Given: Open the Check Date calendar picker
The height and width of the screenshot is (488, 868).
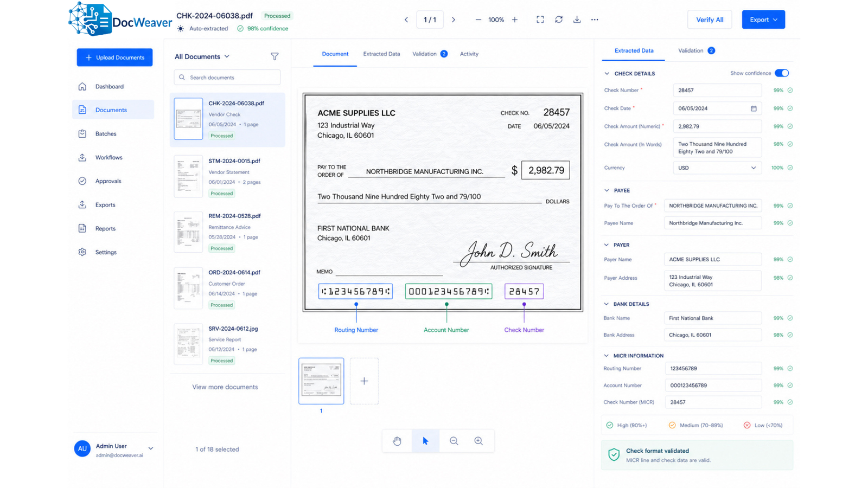Looking at the screenshot, I should 754,108.
